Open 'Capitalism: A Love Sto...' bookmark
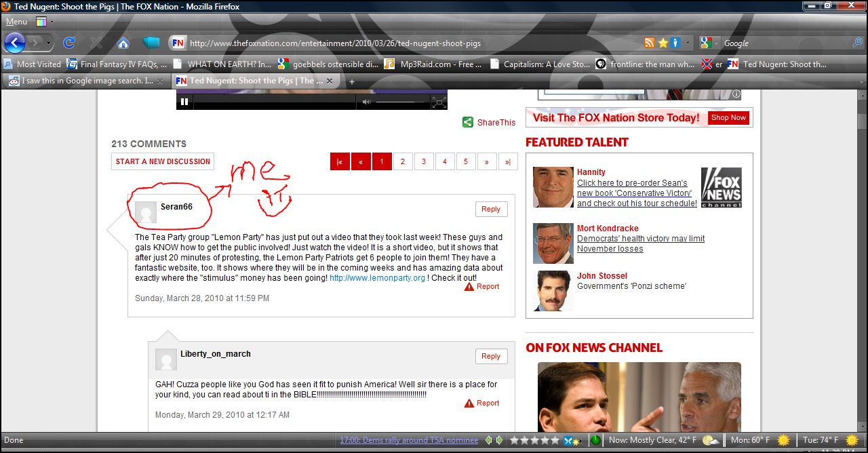Image resolution: width=868 pixels, height=453 pixels. tap(540, 64)
